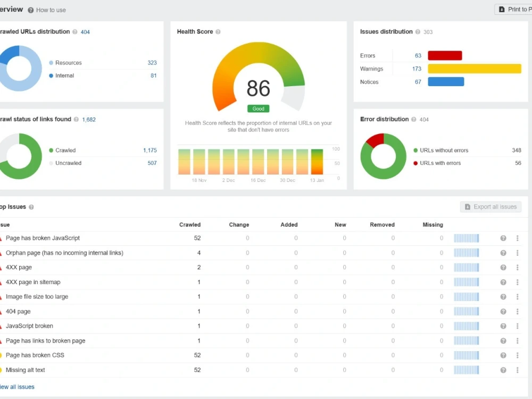Click the Change column header
Screen dimensions: 532x399
239,225
